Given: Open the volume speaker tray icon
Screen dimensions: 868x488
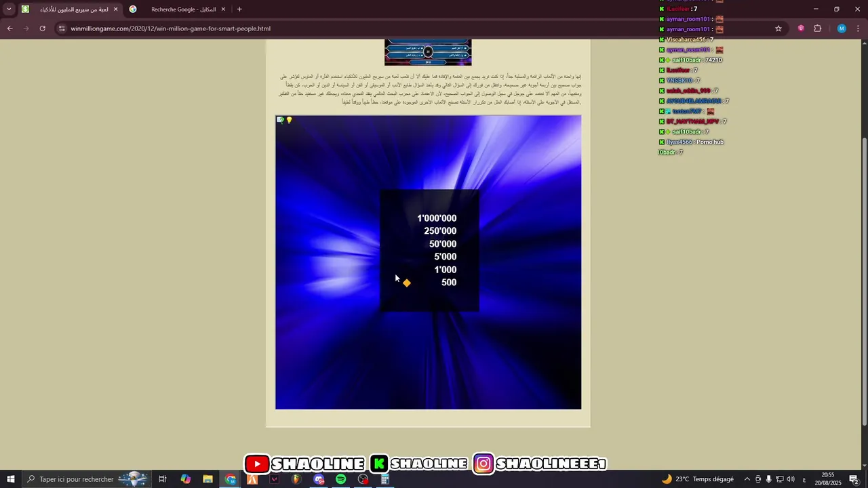Looking at the screenshot, I should coord(791,479).
